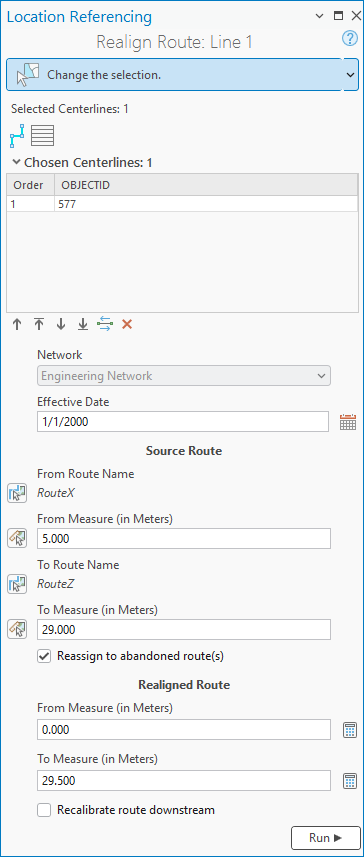Click Realigned Route From Measure field 0.000
This screenshot has width=364, height=857.
184,730
